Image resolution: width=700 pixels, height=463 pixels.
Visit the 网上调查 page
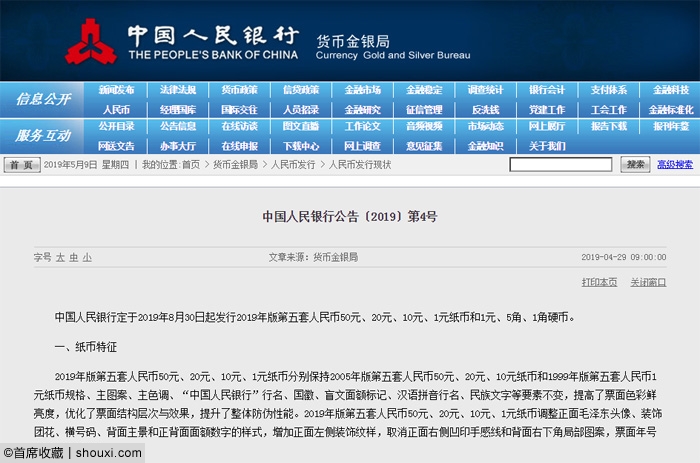pyautogui.click(x=362, y=146)
